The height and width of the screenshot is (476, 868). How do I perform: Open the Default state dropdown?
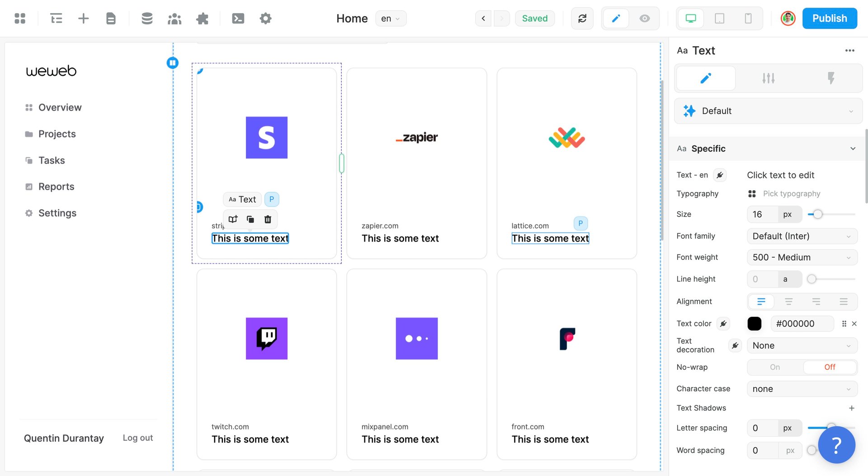tap(768, 111)
